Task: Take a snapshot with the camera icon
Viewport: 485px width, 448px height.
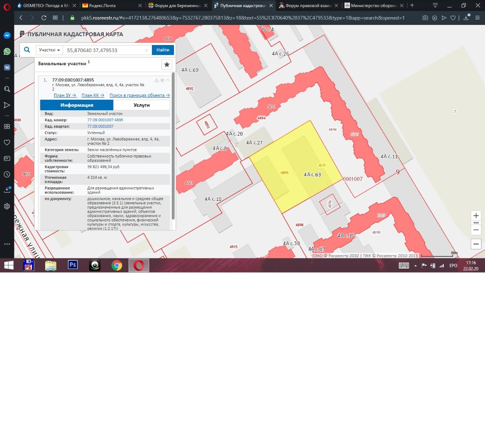Action: [425, 18]
